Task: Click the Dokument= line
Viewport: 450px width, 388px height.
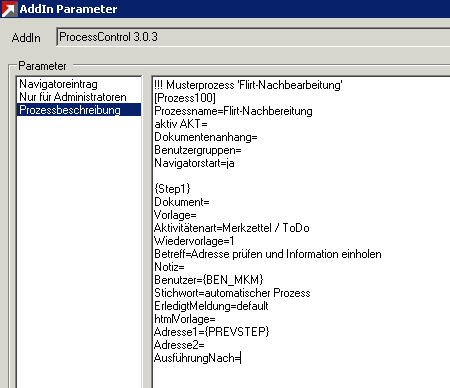Action: (182, 202)
